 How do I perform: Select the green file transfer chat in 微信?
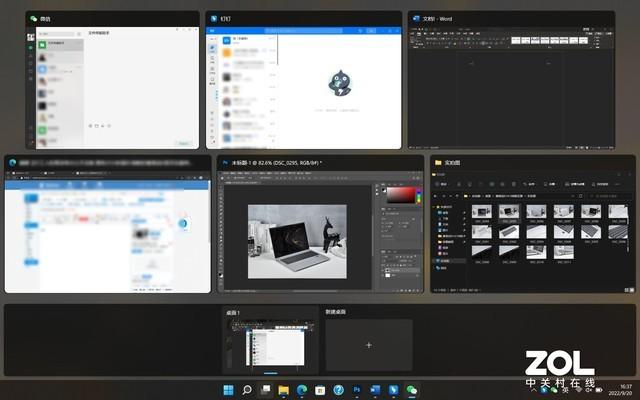[60, 44]
